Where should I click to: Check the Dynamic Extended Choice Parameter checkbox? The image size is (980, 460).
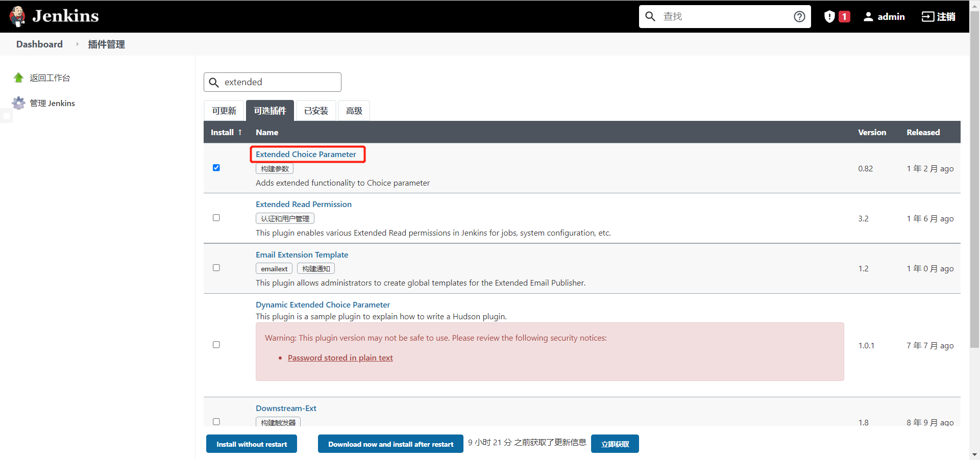tap(216, 345)
